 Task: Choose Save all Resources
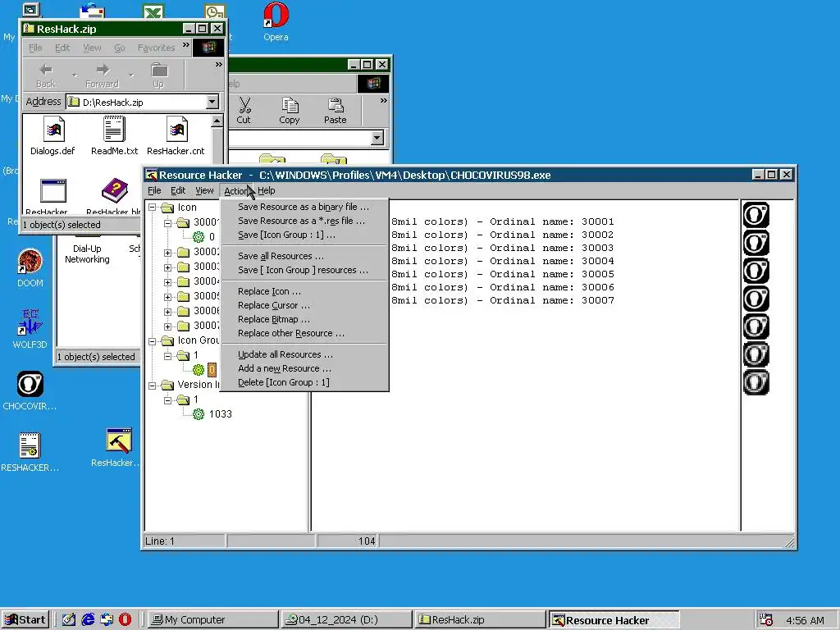click(x=304, y=256)
